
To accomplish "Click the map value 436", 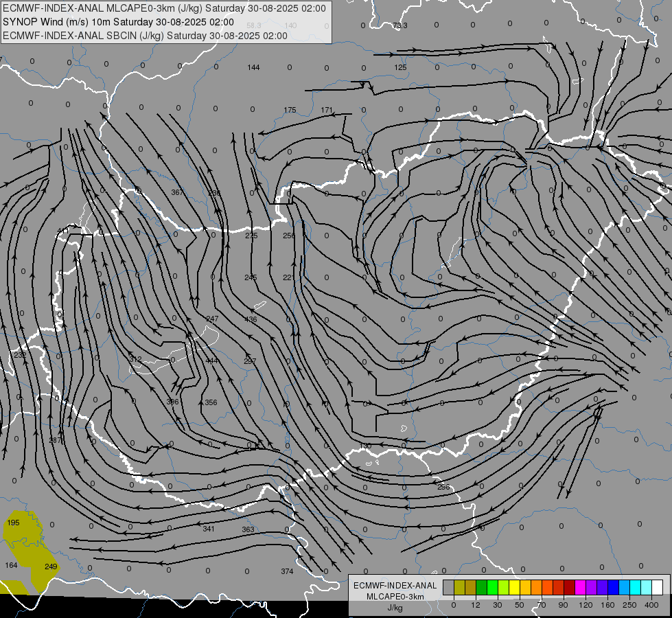I will coord(251,319).
